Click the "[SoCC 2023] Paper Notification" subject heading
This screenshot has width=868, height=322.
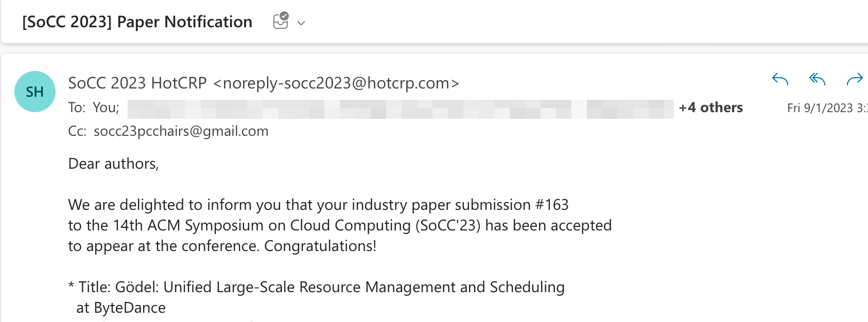137,22
